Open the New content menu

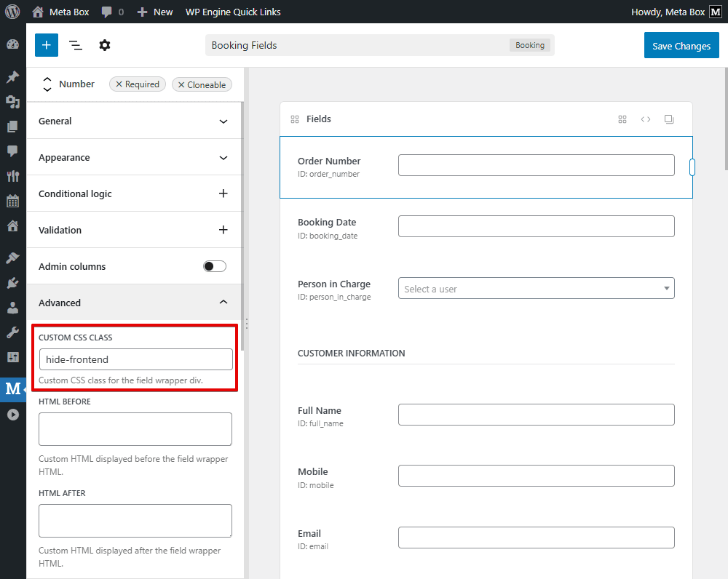(155, 12)
